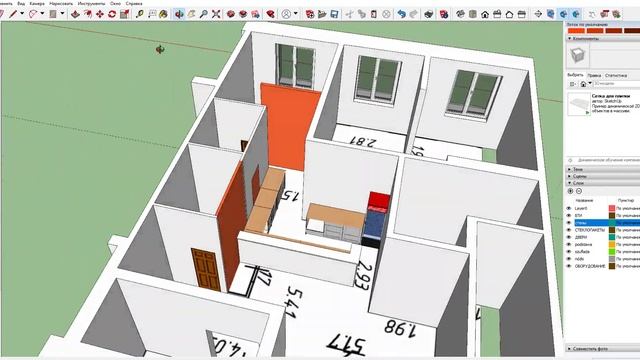Toggle visibility eye of Layer0
This screenshot has width=640, height=360.
569,208
